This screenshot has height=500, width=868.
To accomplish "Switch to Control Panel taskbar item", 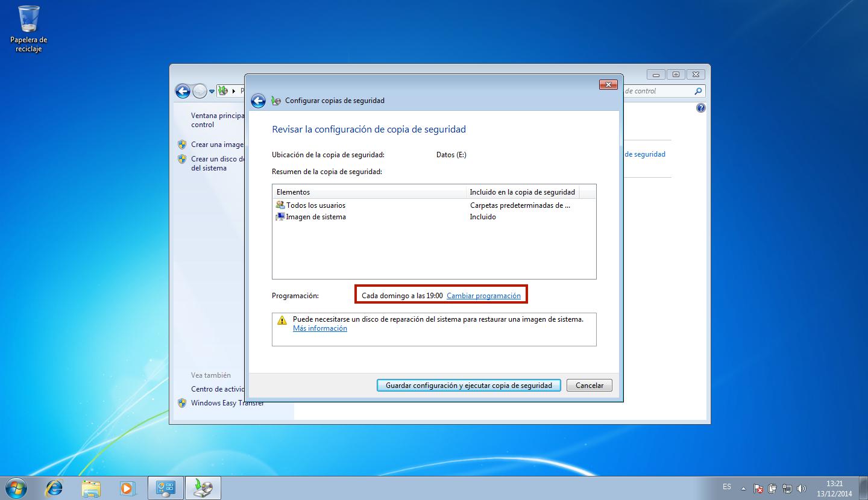I will [x=165, y=487].
